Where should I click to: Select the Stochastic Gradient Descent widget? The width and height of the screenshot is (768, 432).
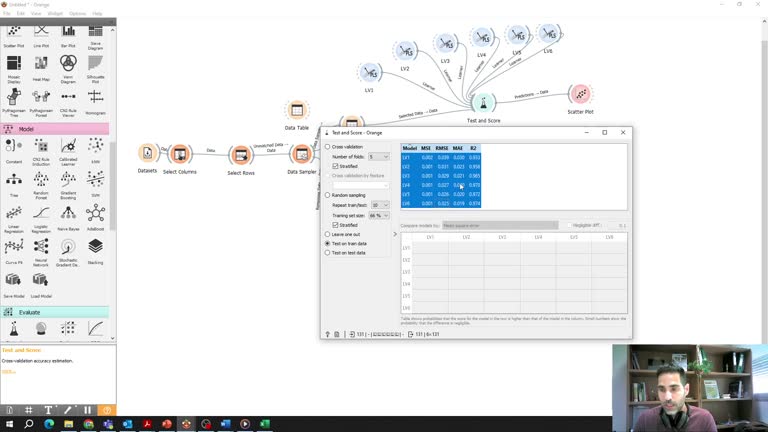coord(68,252)
